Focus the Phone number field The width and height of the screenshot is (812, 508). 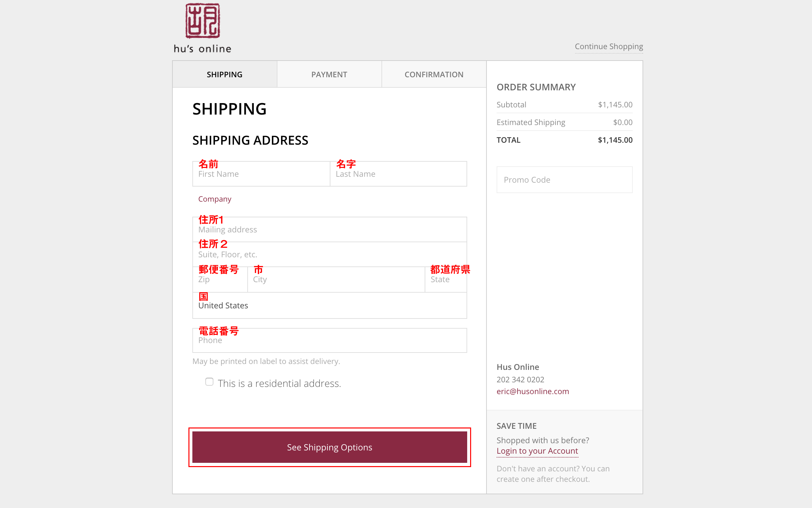click(x=329, y=340)
